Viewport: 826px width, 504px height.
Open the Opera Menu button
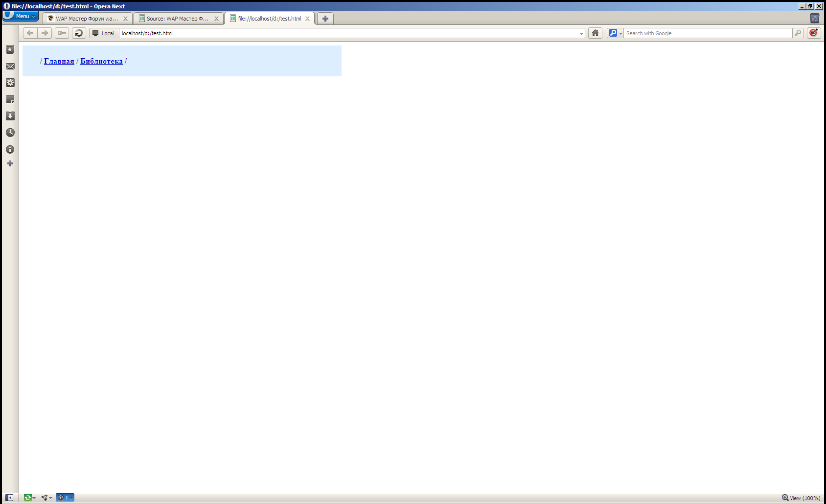[x=21, y=16]
